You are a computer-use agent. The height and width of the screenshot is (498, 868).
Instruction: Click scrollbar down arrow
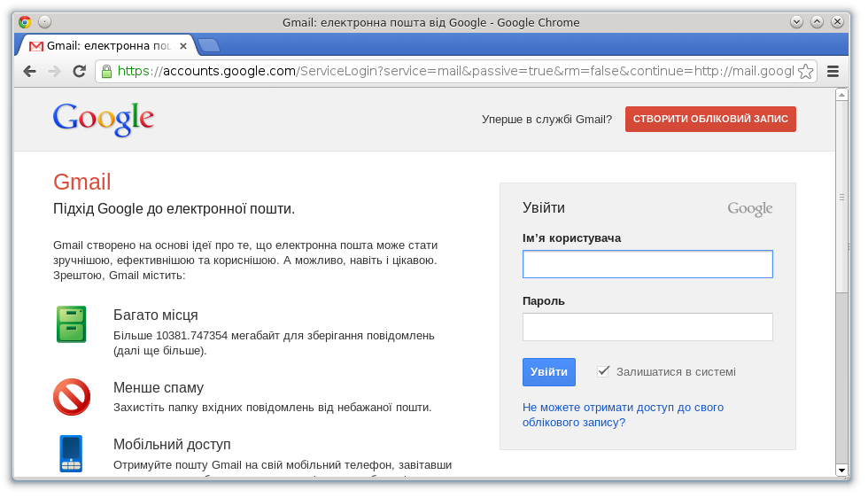coord(842,471)
